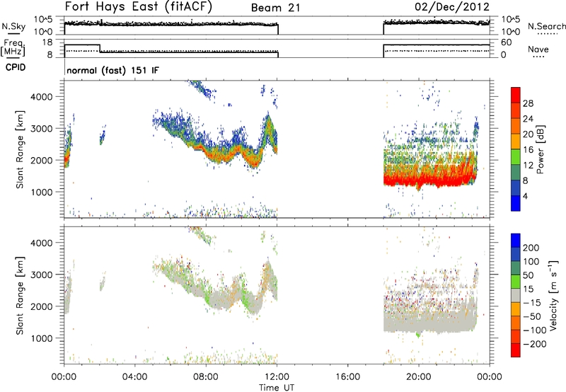The width and height of the screenshot is (566, 392).
Task: Pick the red bottom segment of the velocity colorbar
Action: pos(516,350)
